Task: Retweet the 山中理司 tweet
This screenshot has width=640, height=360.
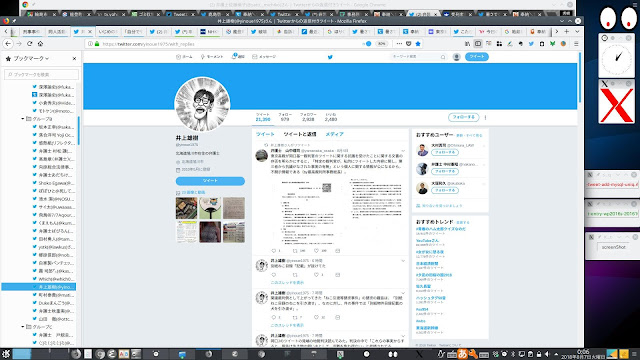Action: pyautogui.click(x=295, y=251)
